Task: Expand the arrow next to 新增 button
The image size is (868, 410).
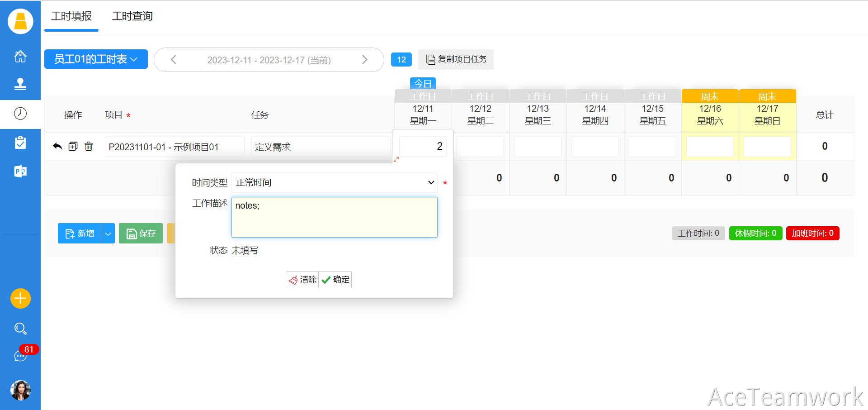Action: coord(108,234)
